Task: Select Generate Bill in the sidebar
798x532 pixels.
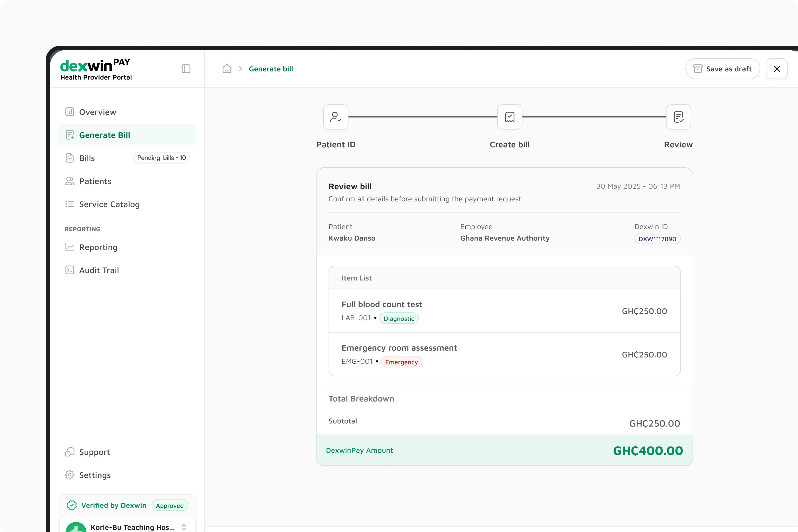Action: (127, 135)
